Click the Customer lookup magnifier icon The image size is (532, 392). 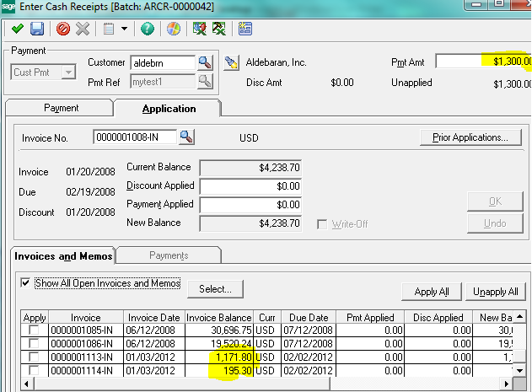[x=205, y=63]
